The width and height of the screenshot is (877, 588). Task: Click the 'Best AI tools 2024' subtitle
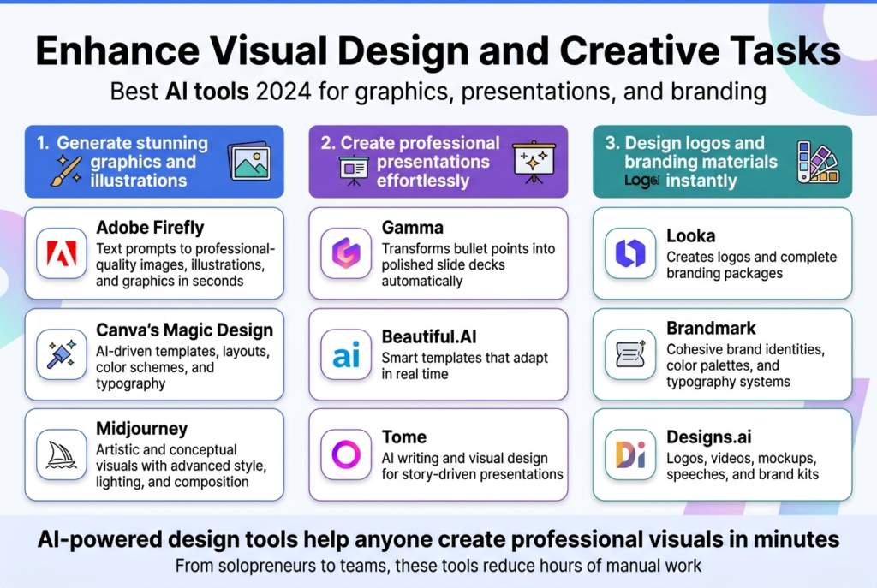[x=438, y=92]
